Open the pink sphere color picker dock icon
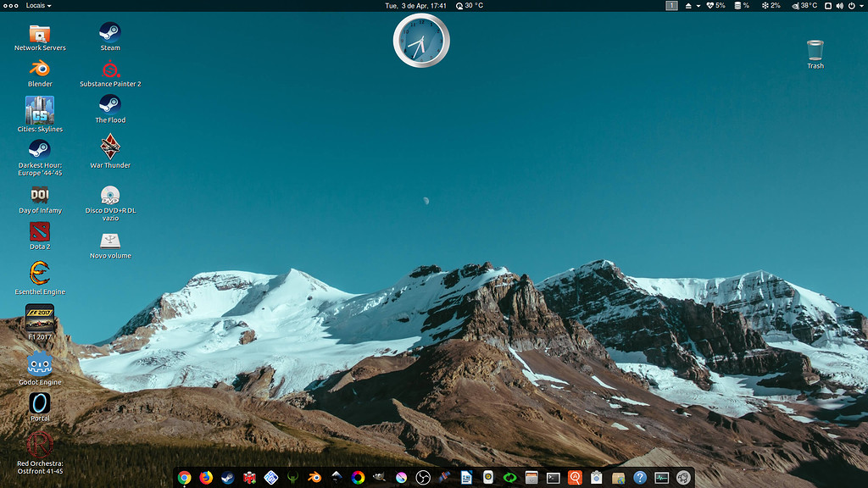Viewport: 868px width, 488px height. pyautogui.click(x=401, y=478)
